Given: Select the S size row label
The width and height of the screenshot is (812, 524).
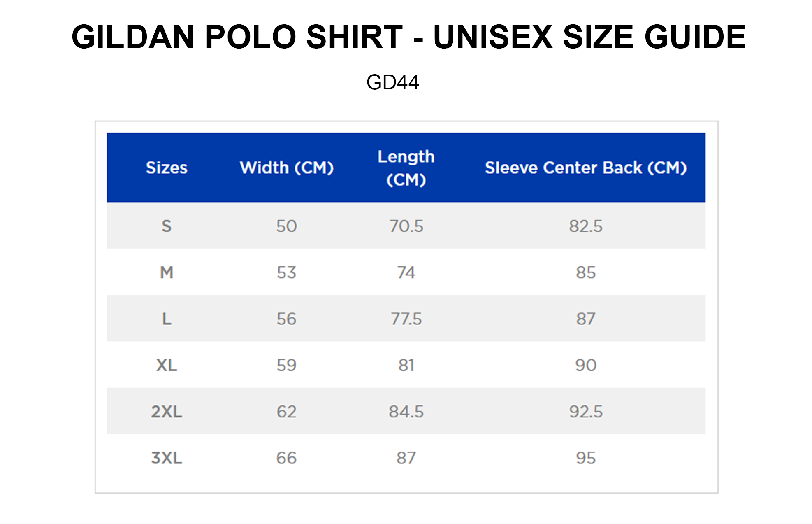Looking at the screenshot, I should click(167, 226).
